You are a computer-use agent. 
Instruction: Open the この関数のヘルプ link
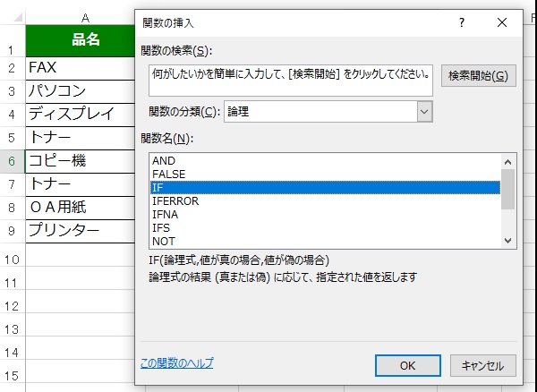coord(176,362)
